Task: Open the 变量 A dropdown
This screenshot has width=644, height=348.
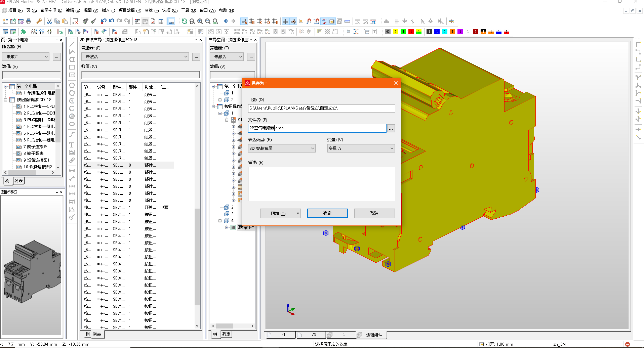Action: pyautogui.click(x=361, y=148)
